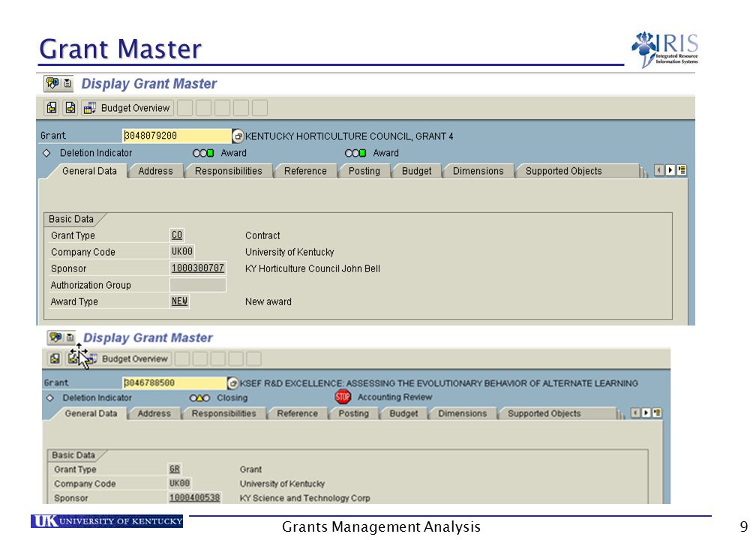
Task: Click previous grant icon in upper toolbar
Action: point(52,108)
